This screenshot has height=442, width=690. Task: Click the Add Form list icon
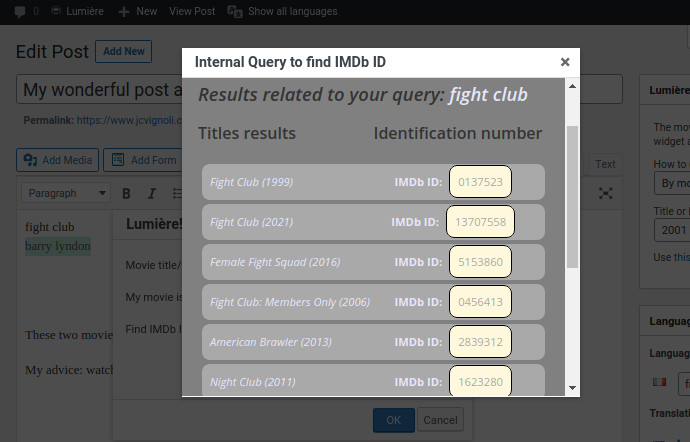(x=118, y=159)
